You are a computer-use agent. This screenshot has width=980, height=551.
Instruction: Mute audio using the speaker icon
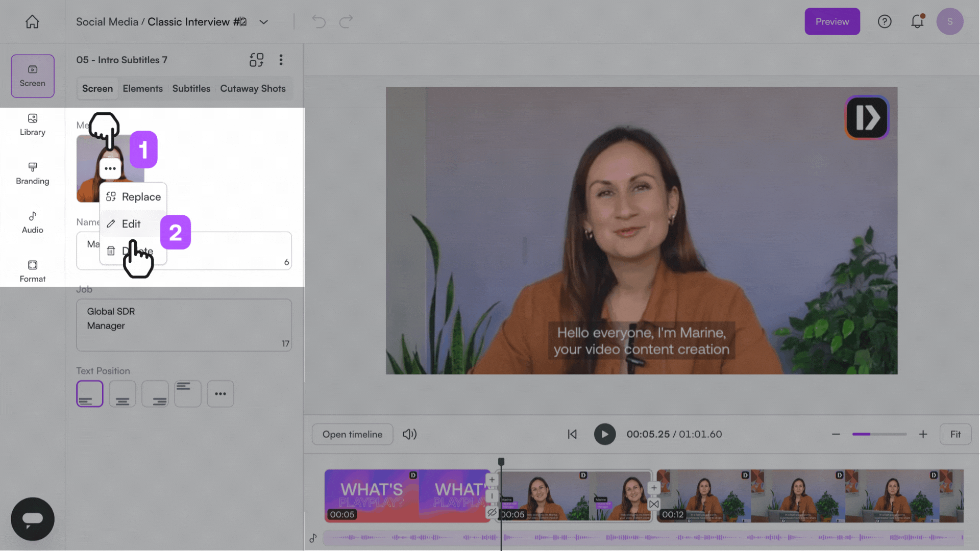click(x=409, y=434)
